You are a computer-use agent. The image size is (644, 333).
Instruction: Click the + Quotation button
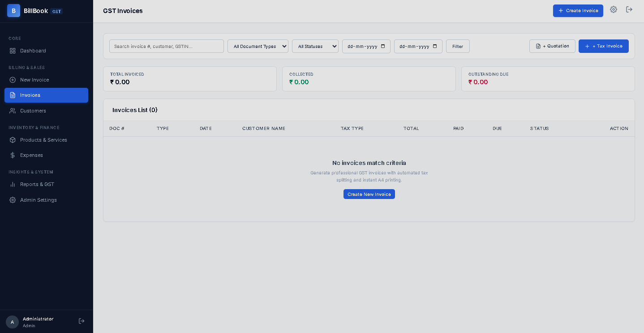pos(552,46)
